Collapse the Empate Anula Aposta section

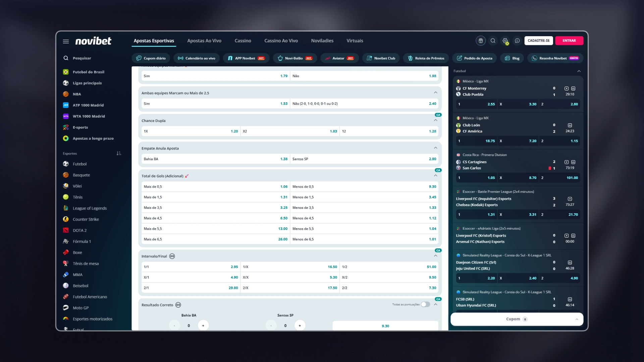point(435,148)
